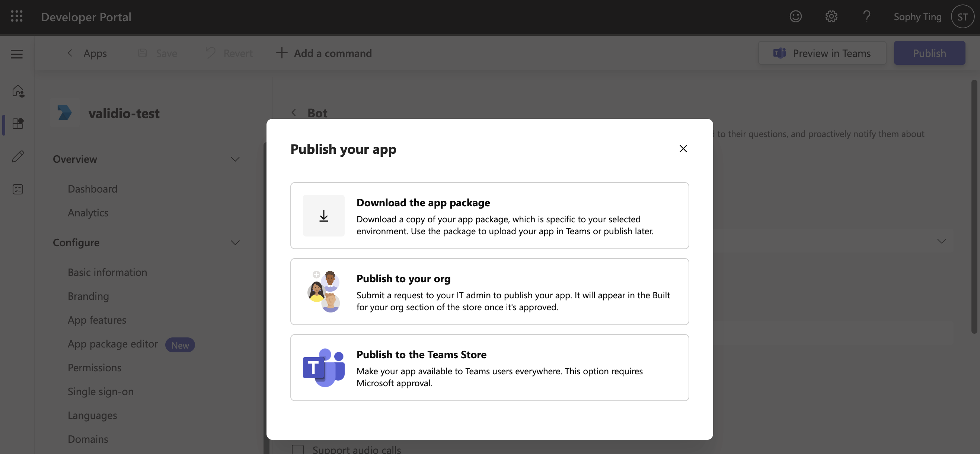Image resolution: width=980 pixels, height=454 pixels.
Task: Click the Bot page heading
Action: click(x=317, y=112)
